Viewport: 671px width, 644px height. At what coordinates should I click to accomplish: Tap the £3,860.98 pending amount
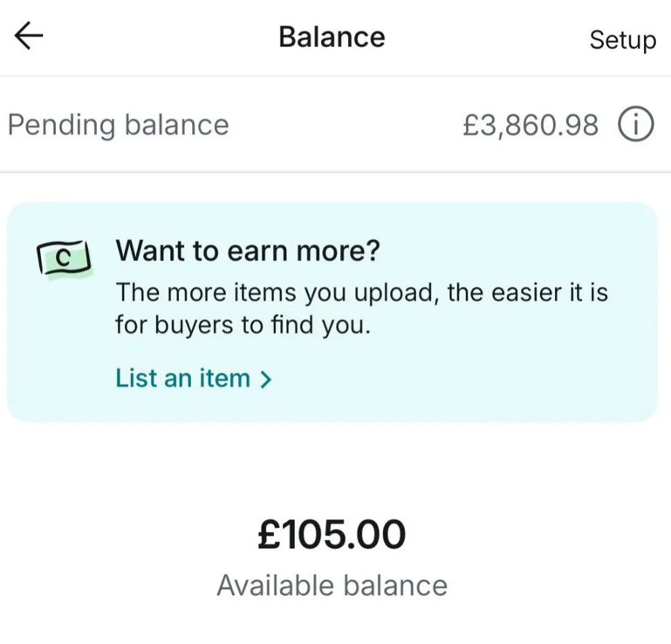coord(531,126)
